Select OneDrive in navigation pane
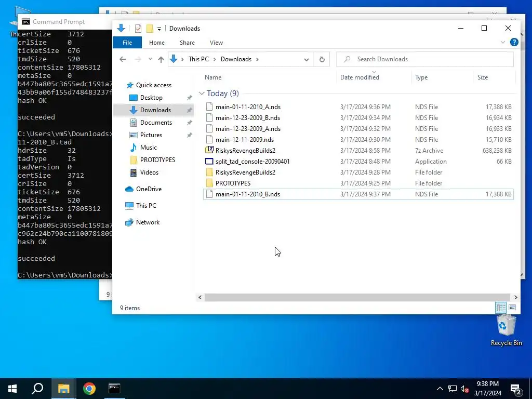The height and width of the screenshot is (399, 532). pyautogui.click(x=149, y=189)
